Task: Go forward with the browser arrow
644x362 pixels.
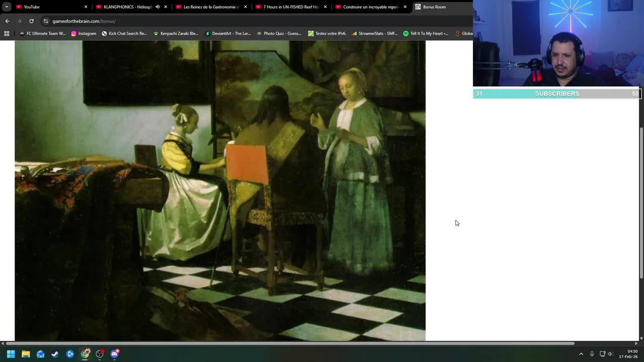Action: point(19,21)
